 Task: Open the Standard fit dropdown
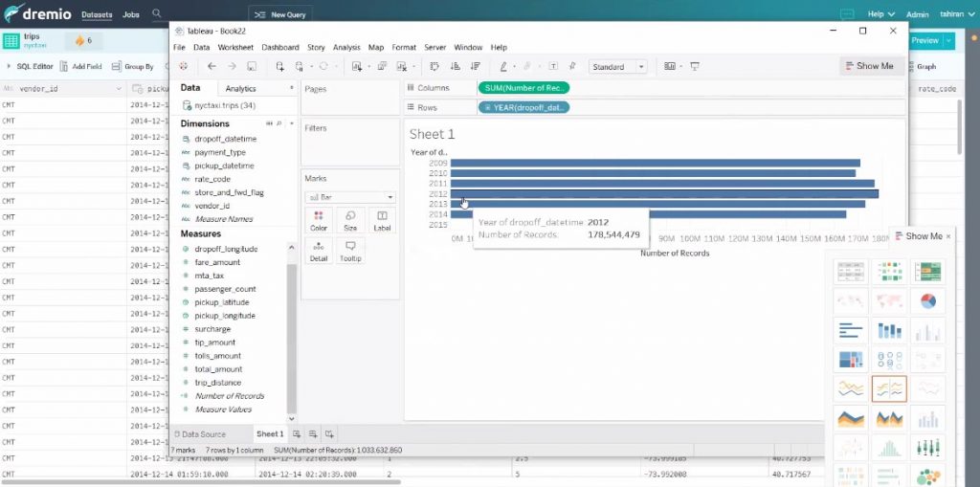618,67
